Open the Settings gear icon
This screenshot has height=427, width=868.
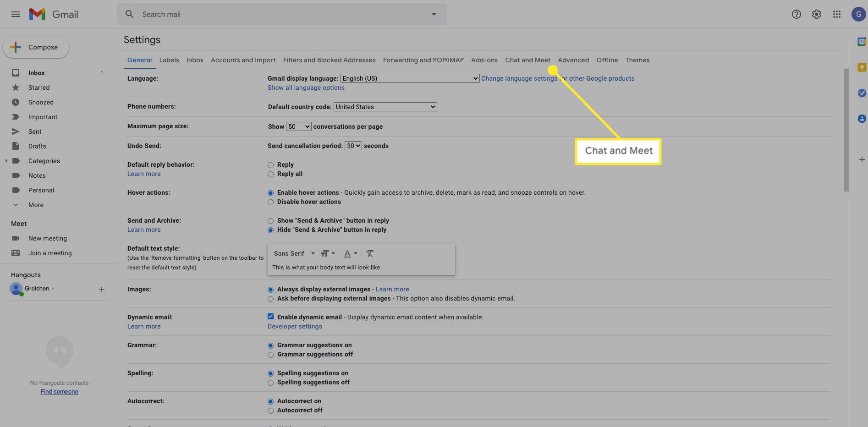point(817,14)
